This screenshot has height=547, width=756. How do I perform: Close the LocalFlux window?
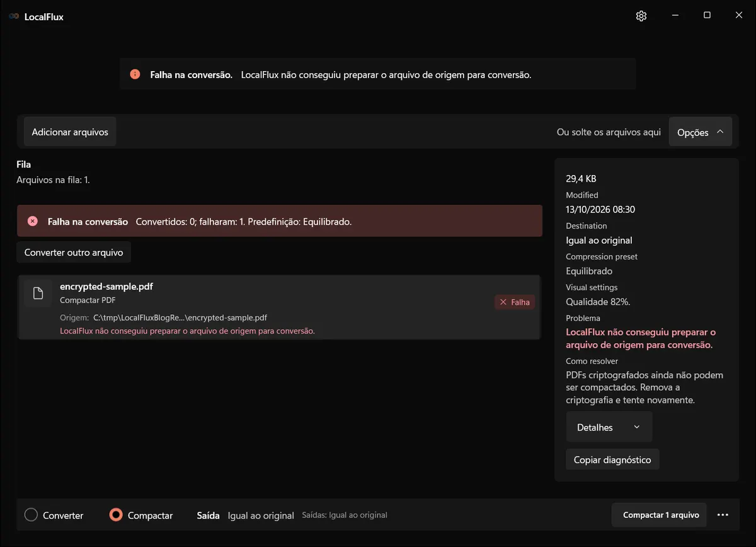click(x=739, y=16)
